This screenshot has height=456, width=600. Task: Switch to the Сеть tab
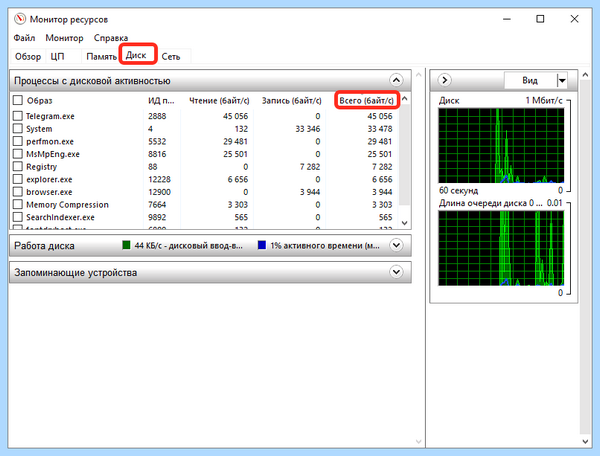tap(171, 57)
